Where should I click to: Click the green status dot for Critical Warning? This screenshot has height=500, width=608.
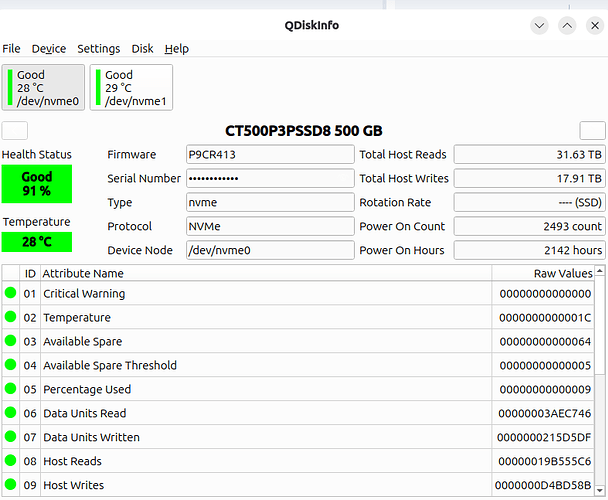pyautogui.click(x=10, y=293)
